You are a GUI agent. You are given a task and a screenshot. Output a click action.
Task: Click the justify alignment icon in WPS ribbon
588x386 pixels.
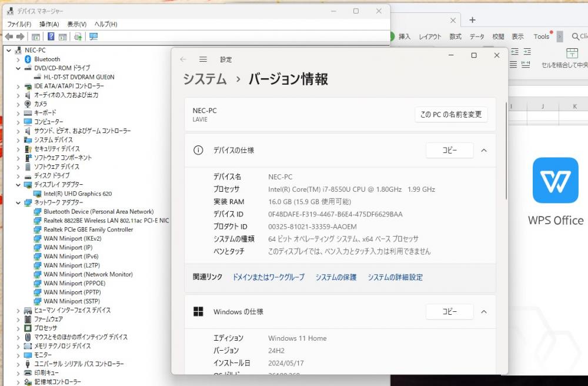tap(513, 65)
